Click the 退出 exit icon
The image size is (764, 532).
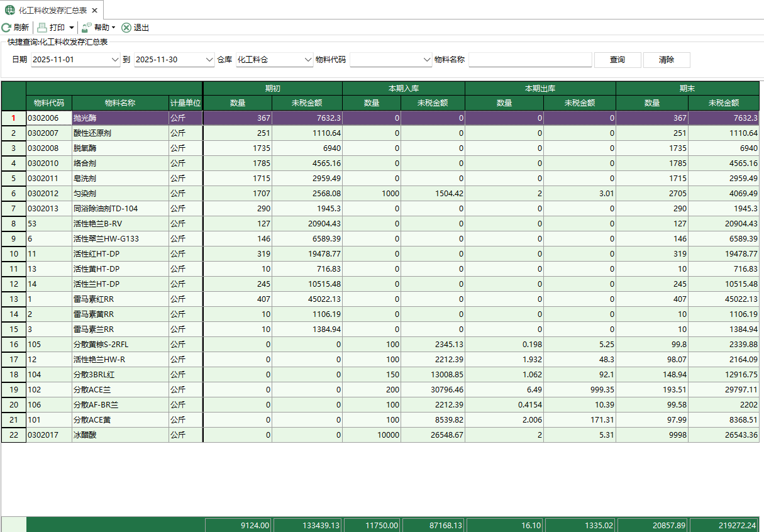point(125,27)
